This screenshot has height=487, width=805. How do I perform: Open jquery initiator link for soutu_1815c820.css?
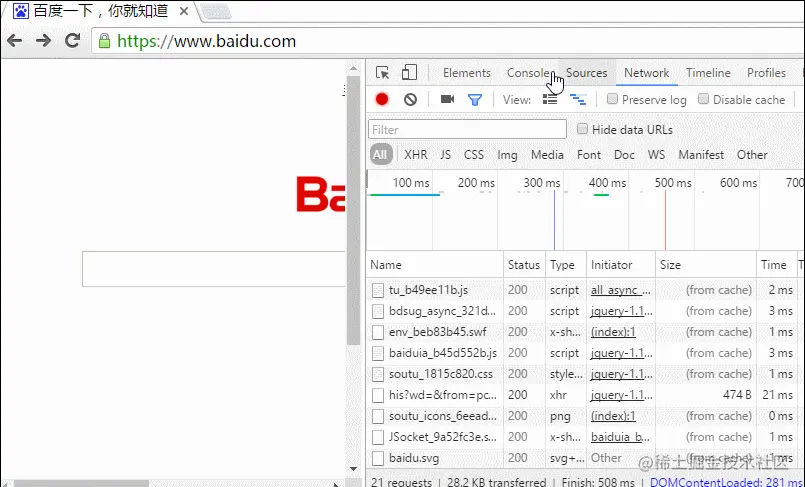[622, 374]
